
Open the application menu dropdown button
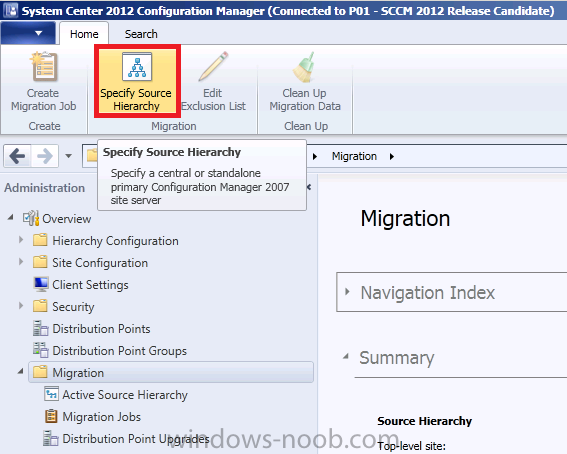[28, 33]
